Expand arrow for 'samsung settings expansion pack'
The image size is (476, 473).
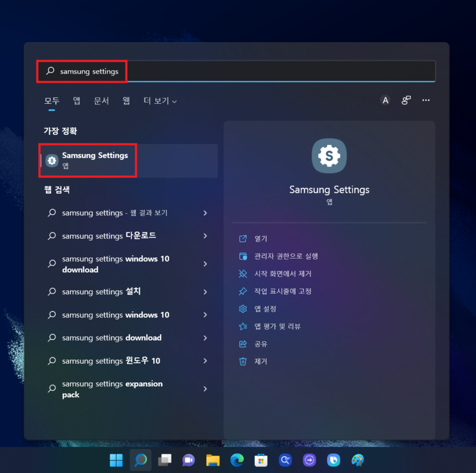[205, 389]
